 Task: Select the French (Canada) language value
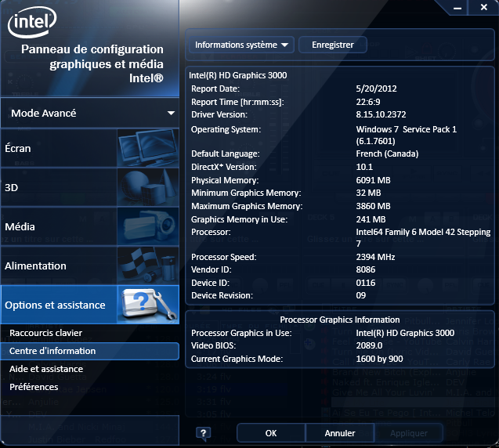[x=387, y=154]
